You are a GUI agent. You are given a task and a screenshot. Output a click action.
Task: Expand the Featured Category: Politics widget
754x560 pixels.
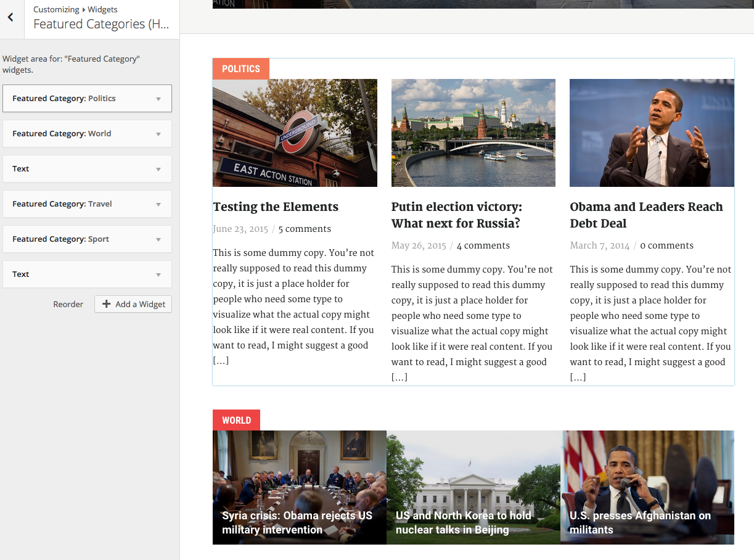coord(87,99)
